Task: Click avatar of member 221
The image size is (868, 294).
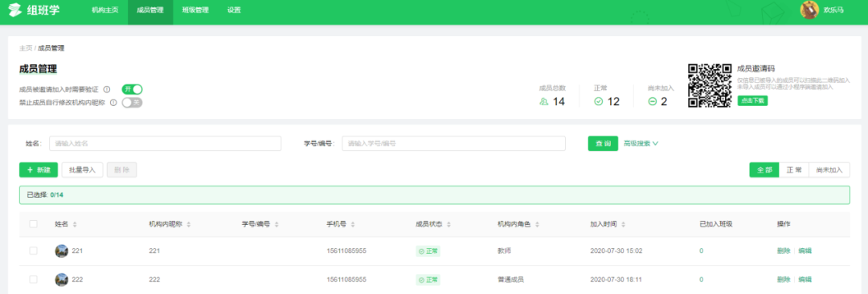Action: click(x=61, y=251)
